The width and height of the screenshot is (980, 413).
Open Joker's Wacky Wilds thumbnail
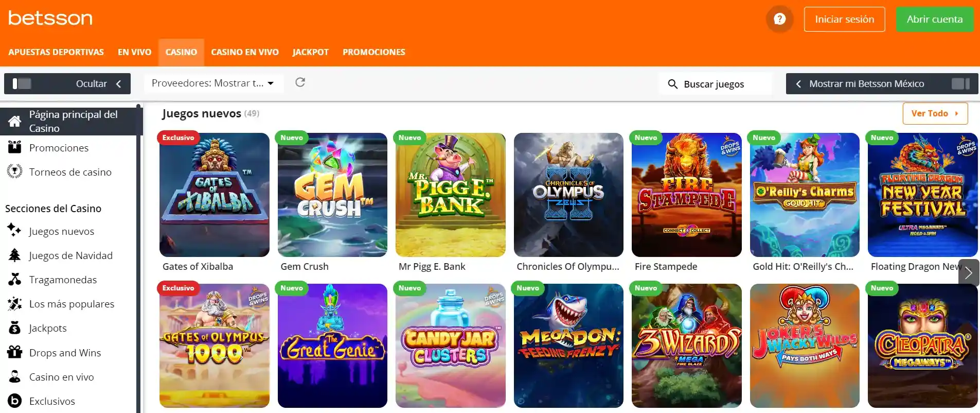pos(805,346)
